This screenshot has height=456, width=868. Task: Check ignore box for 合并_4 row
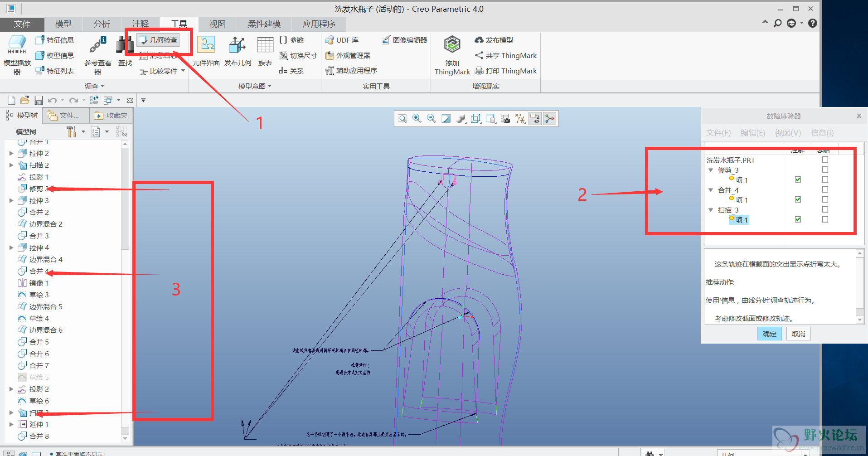(825, 189)
